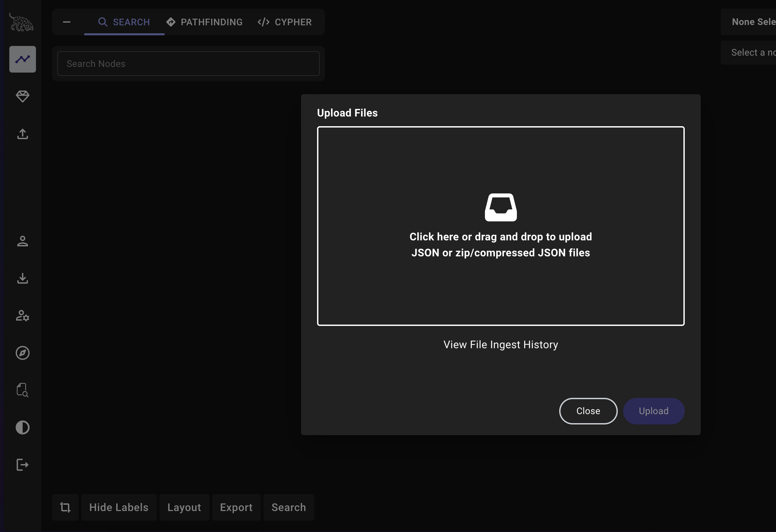Open View File Ingest History link

[x=501, y=345]
